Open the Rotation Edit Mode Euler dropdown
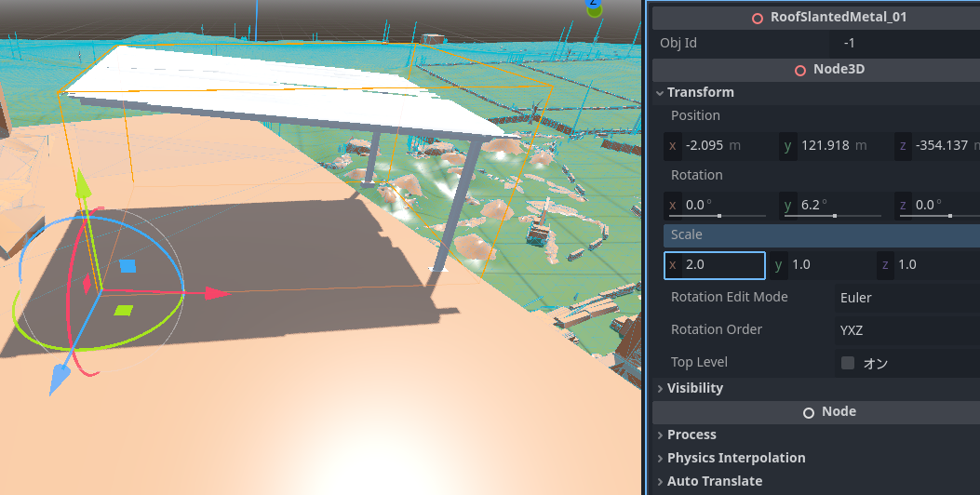The image size is (980, 495). coord(903,298)
